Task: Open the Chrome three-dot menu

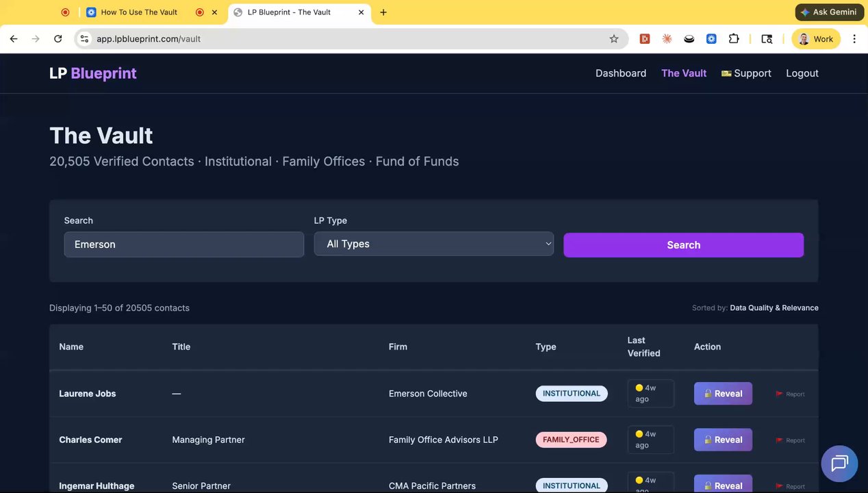Action: [x=854, y=39]
